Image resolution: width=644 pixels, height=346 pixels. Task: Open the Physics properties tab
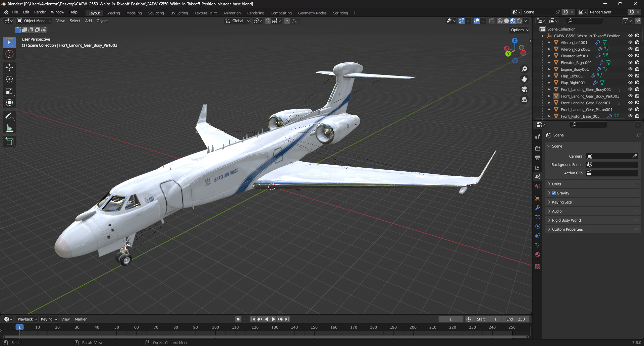[x=538, y=226]
